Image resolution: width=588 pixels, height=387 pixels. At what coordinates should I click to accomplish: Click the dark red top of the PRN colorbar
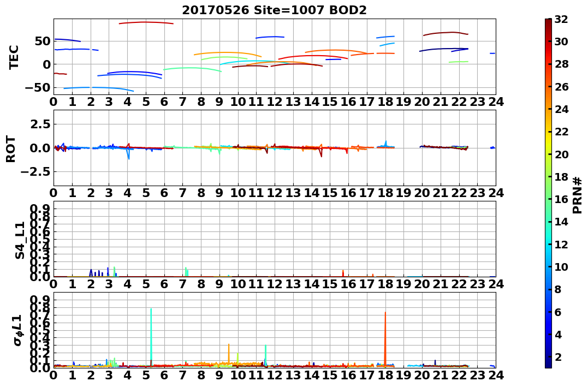pos(548,22)
